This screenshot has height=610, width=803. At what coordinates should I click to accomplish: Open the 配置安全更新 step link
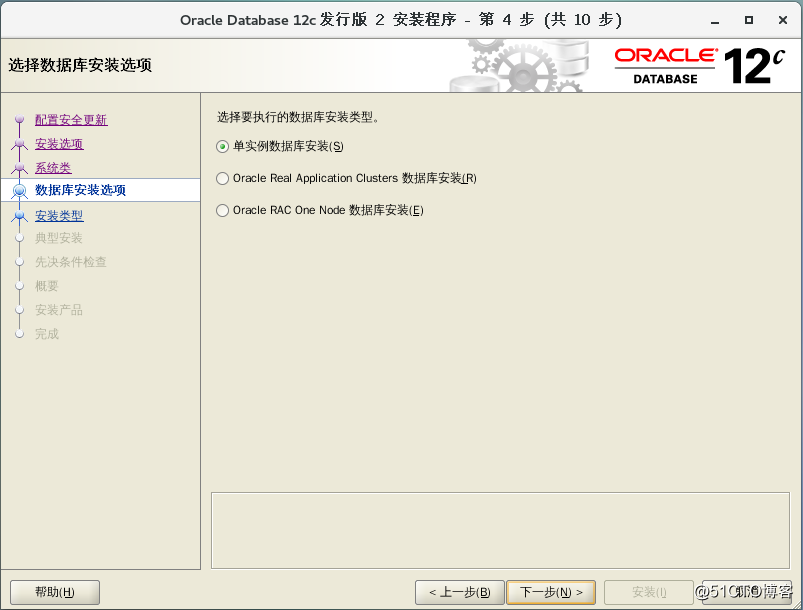click(x=71, y=120)
